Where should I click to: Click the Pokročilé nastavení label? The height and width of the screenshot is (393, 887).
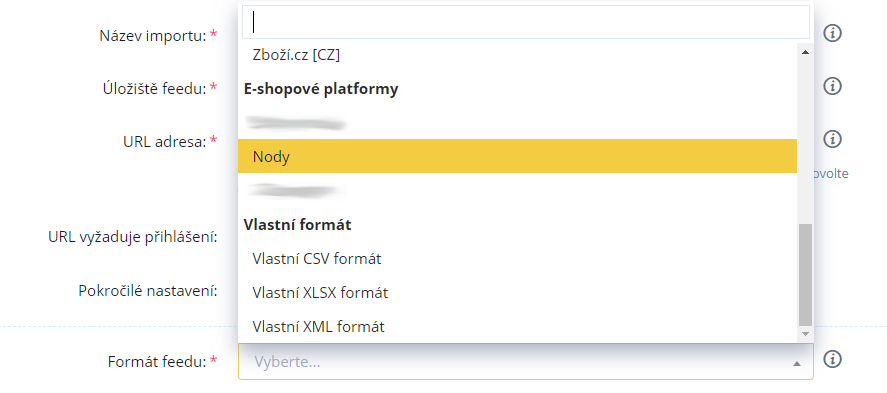click(x=148, y=291)
